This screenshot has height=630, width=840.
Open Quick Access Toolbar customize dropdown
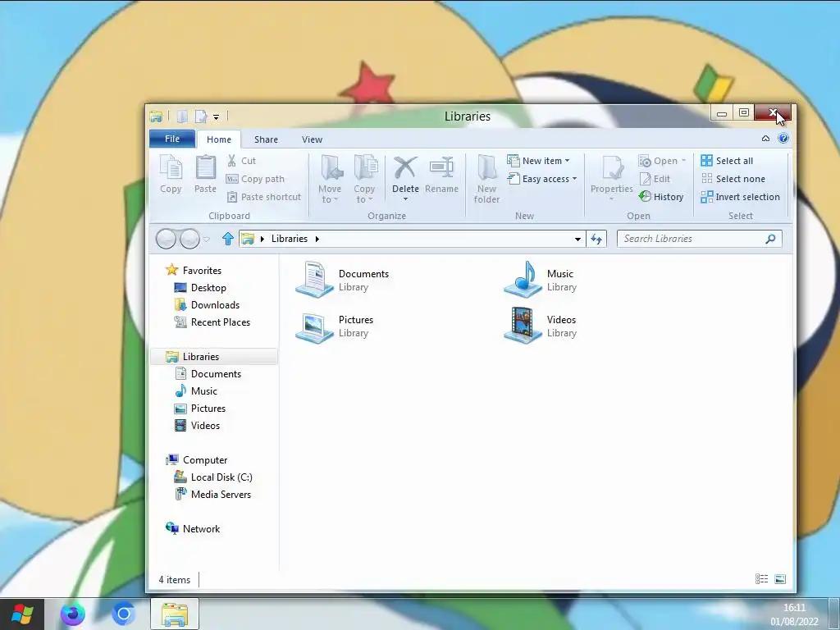pyautogui.click(x=216, y=116)
